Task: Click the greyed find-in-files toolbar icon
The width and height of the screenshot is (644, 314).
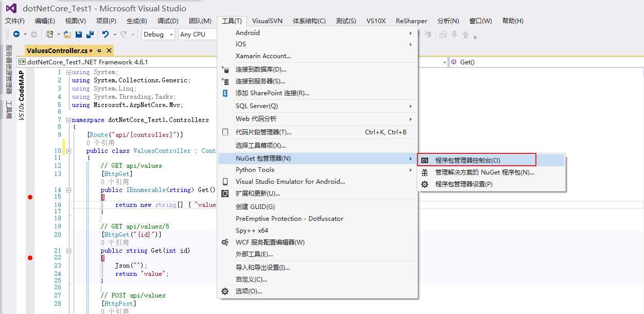Action: (443, 34)
